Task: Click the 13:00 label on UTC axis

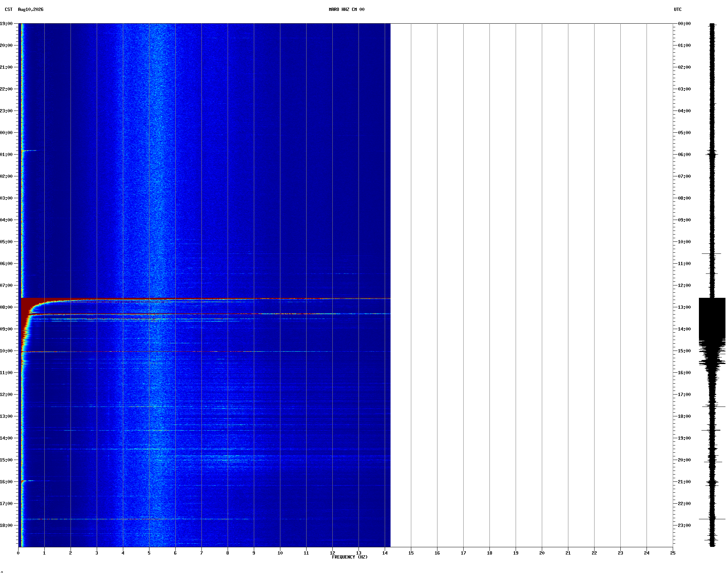Action: tap(684, 307)
